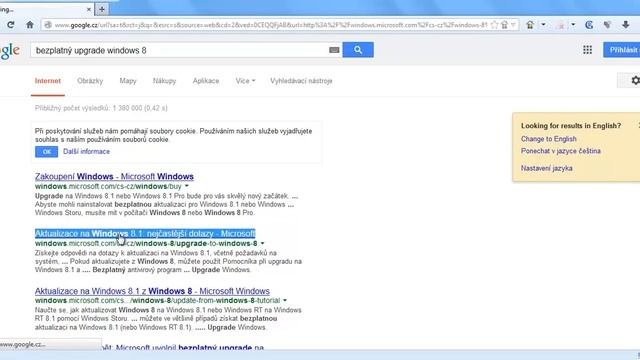Switch to the Mapy tab
The image size is (640, 360).
tap(128, 81)
